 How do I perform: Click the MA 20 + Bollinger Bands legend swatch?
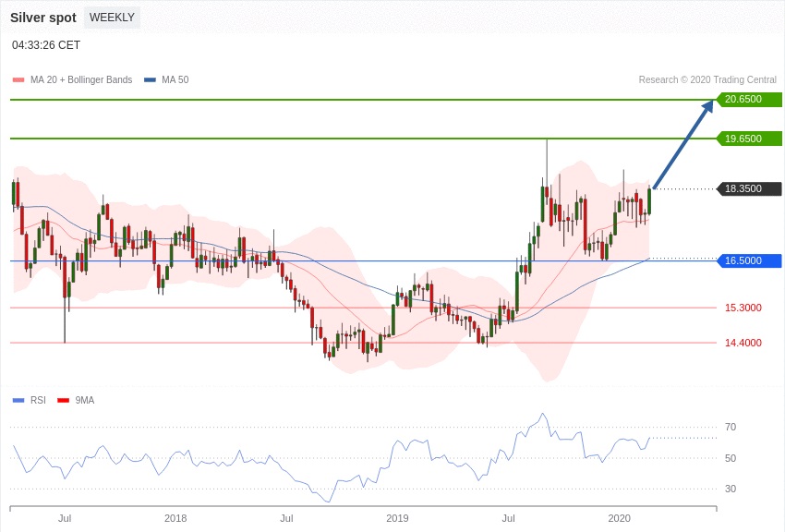tap(18, 80)
